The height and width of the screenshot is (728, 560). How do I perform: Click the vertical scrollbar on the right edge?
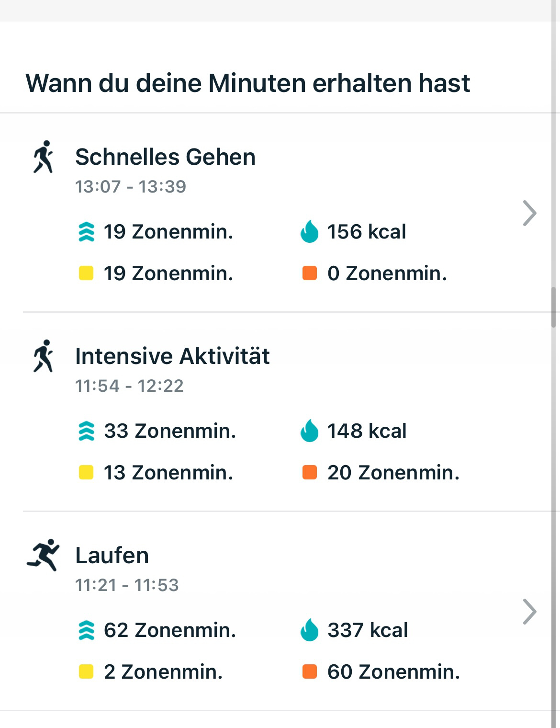point(553,307)
